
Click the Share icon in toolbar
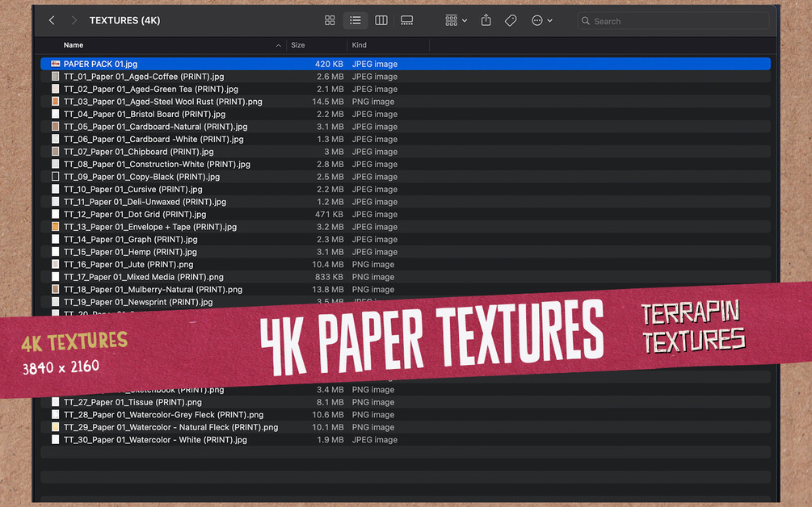[486, 20]
